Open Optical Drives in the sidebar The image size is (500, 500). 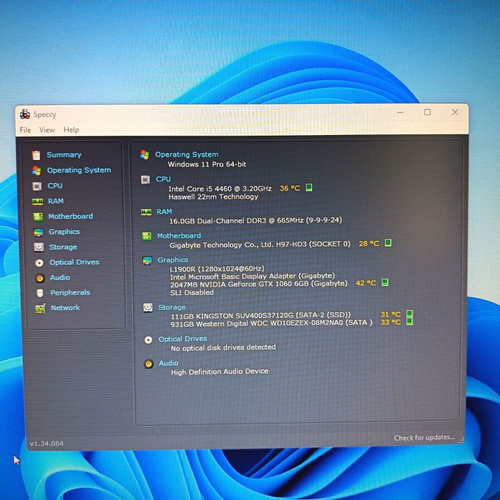click(74, 262)
